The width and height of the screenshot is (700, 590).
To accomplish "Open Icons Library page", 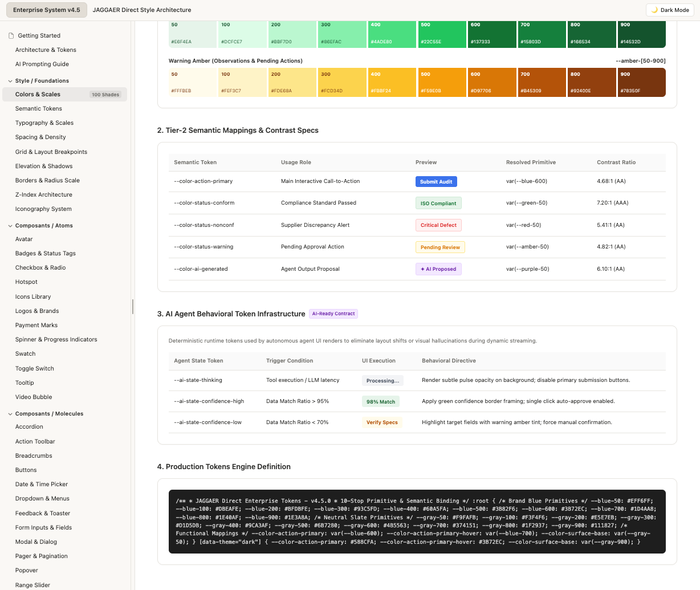I will click(x=33, y=296).
